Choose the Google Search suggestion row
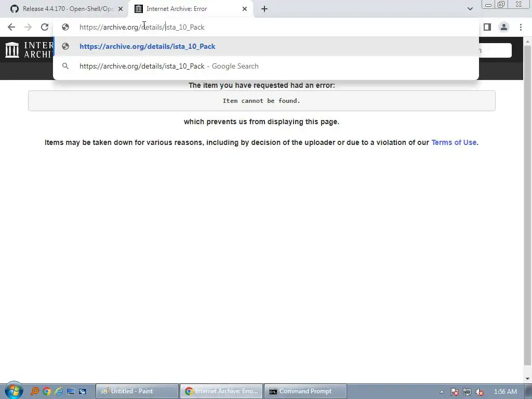532x399 pixels. (x=266, y=66)
